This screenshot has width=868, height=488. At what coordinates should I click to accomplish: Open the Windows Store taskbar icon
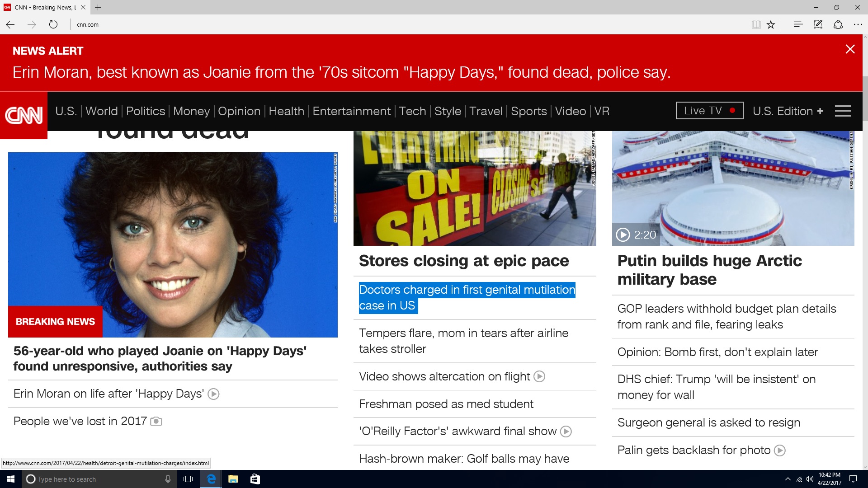coord(255,479)
